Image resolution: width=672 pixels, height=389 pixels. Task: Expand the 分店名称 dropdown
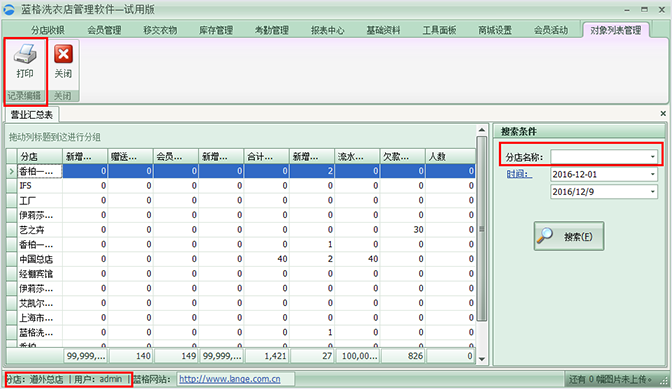(x=652, y=157)
